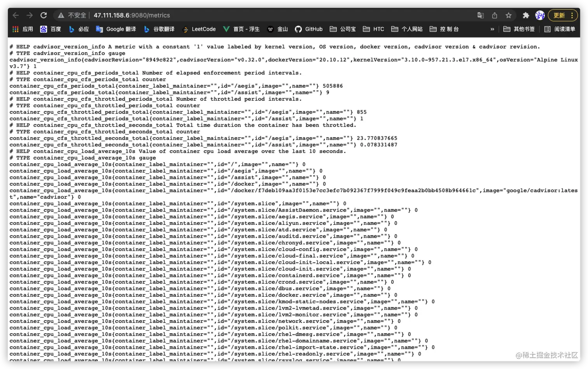Reload the metrics page
The width and height of the screenshot is (588, 369).
click(x=44, y=15)
